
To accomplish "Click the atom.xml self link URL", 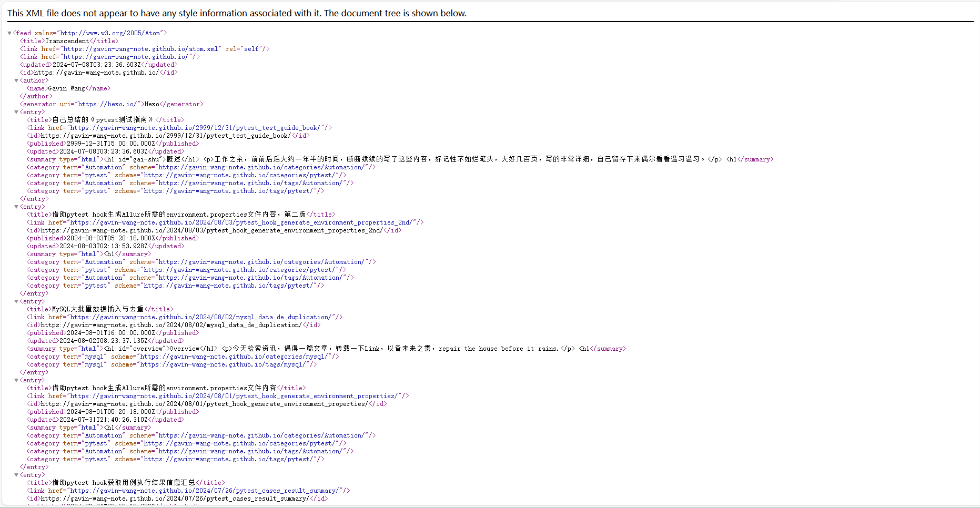I will 140,49.
